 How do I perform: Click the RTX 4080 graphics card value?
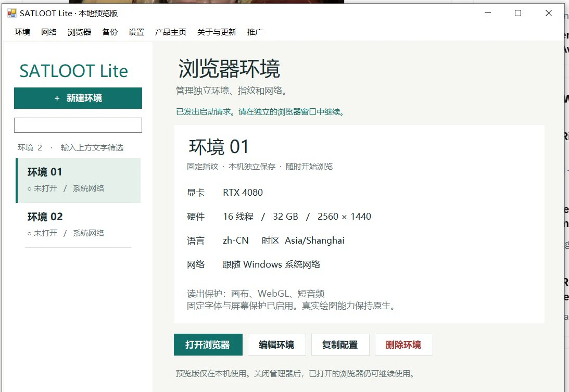(243, 193)
